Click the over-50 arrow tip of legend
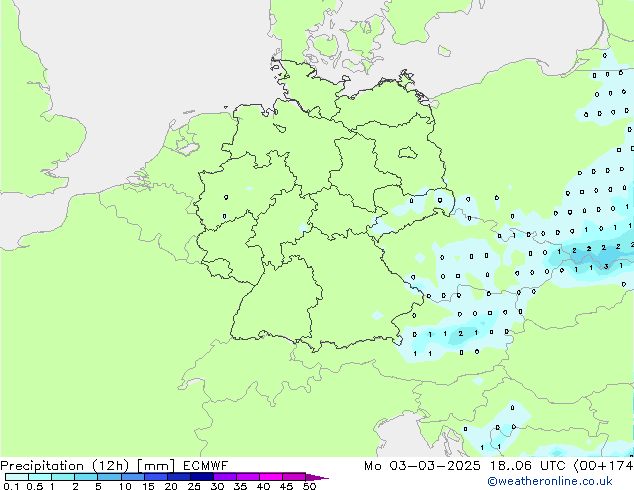 coord(317,478)
